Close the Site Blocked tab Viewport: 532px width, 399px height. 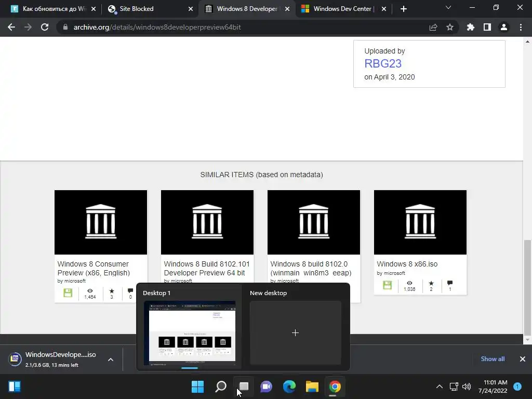point(191,9)
